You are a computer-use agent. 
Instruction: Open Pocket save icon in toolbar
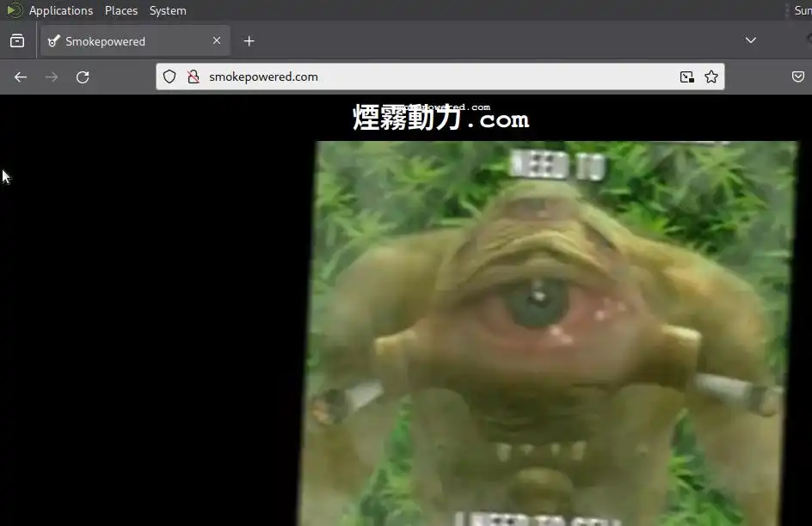798,76
